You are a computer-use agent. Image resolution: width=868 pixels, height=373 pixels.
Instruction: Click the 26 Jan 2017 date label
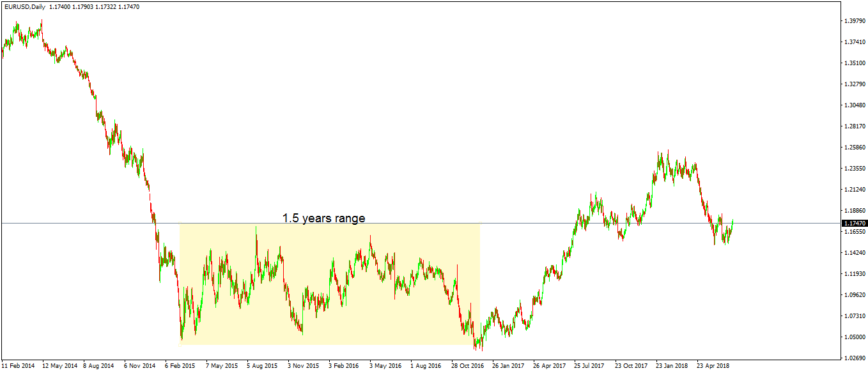tap(509, 367)
